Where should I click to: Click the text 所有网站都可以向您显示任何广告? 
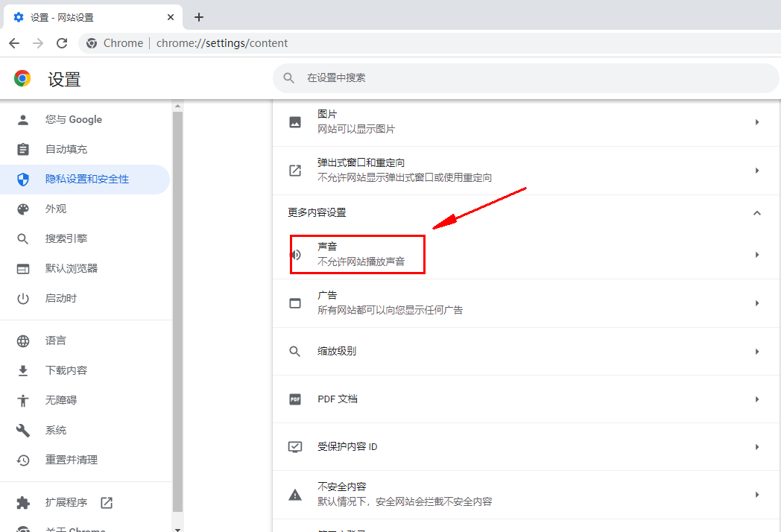pyautogui.click(x=390, y=310)
